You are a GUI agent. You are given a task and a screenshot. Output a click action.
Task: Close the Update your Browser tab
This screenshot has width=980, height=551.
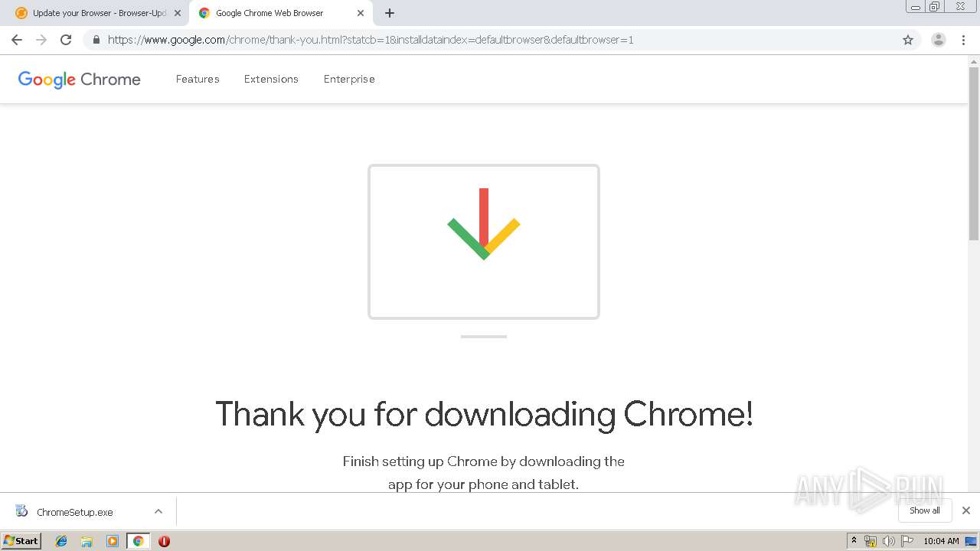178,13
